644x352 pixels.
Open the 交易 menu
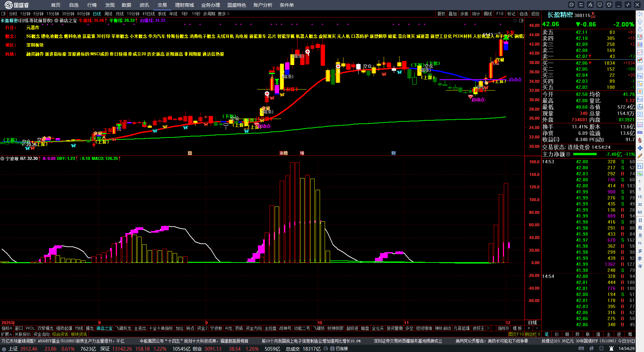point(162,5)
